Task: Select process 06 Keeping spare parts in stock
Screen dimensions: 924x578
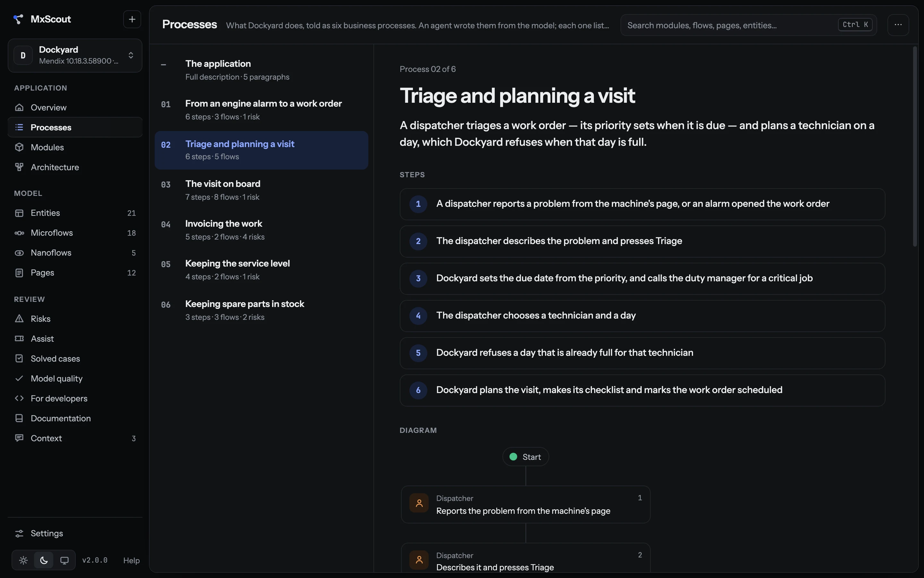Action: click(261, 311)
